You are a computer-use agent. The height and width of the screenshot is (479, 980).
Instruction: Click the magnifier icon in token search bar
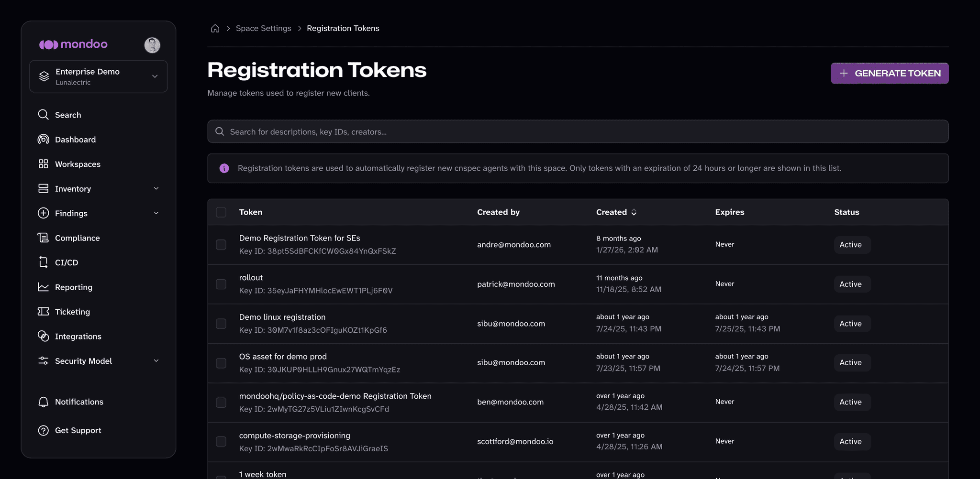click(x=220, y=131)
